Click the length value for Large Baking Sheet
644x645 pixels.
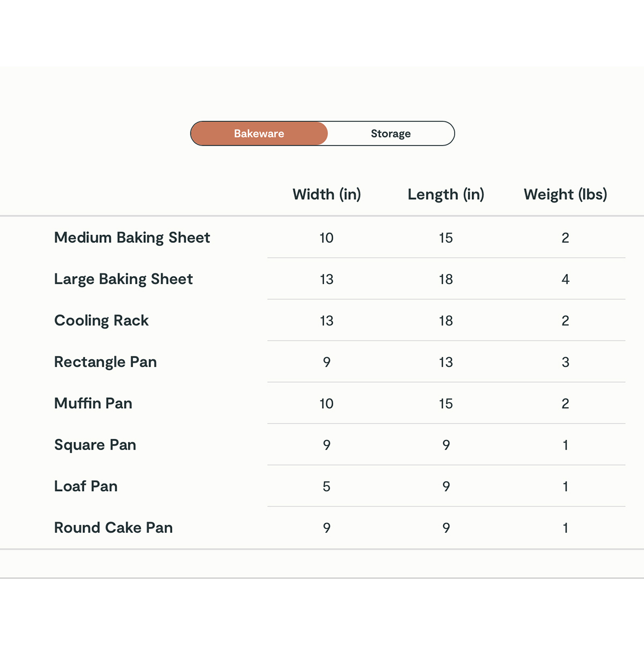click(446, 279)
